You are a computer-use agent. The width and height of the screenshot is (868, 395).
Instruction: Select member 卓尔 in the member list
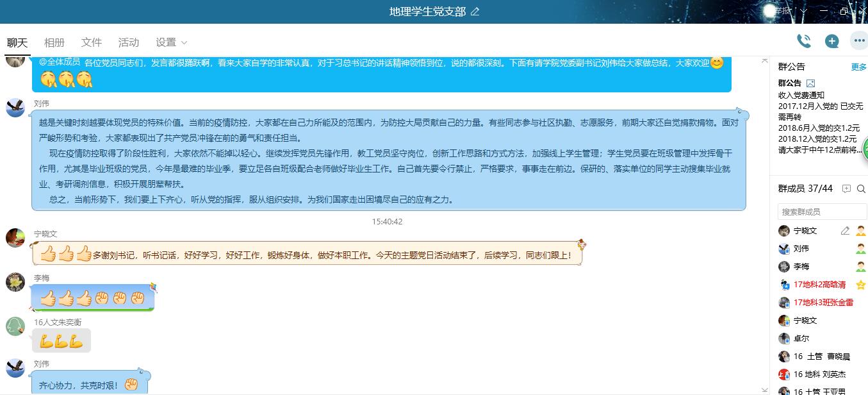(x=803, y=339)
